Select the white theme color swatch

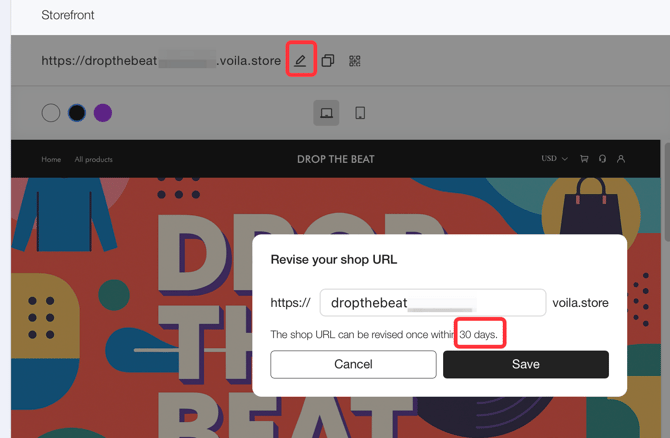51,113
